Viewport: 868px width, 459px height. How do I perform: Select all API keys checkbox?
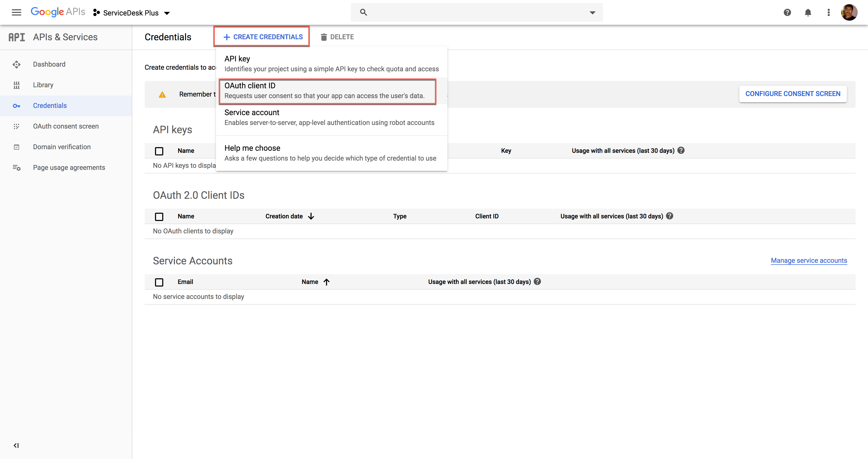[159, 151]
